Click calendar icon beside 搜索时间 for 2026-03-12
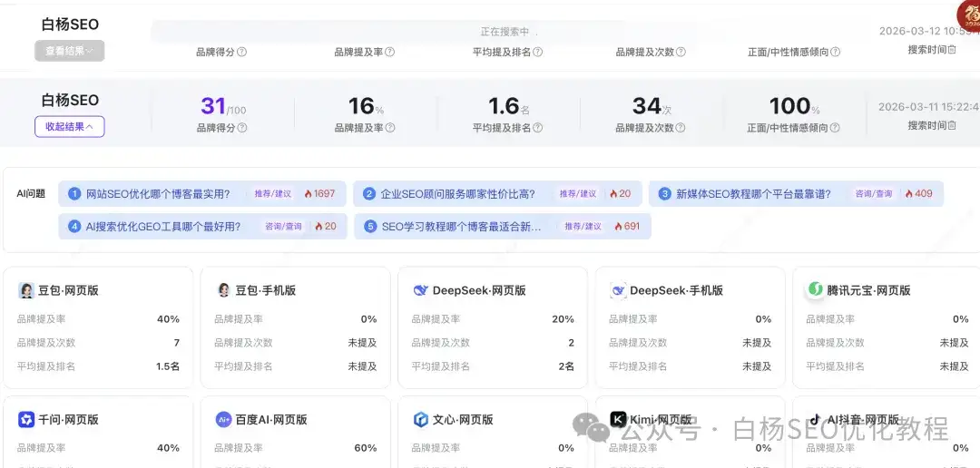980x468 pixels. (952, 50)
